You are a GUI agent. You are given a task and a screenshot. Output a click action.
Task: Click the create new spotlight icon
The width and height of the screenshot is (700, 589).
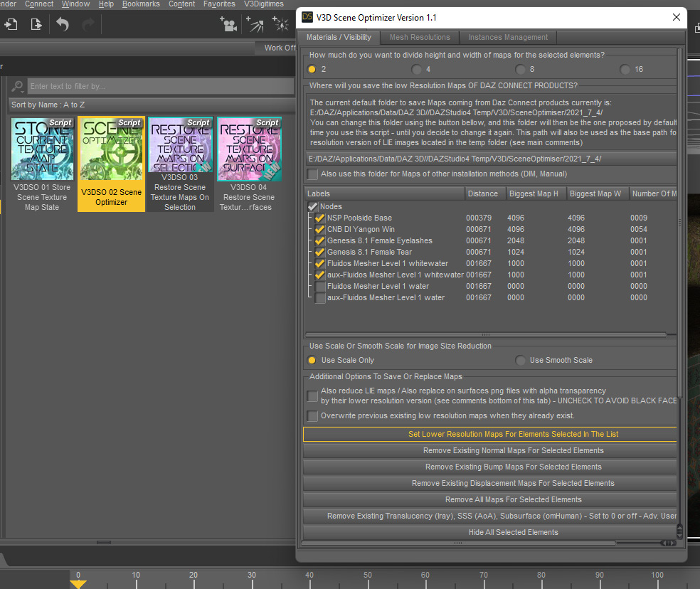pyautogui.click(x=255, y=24)
